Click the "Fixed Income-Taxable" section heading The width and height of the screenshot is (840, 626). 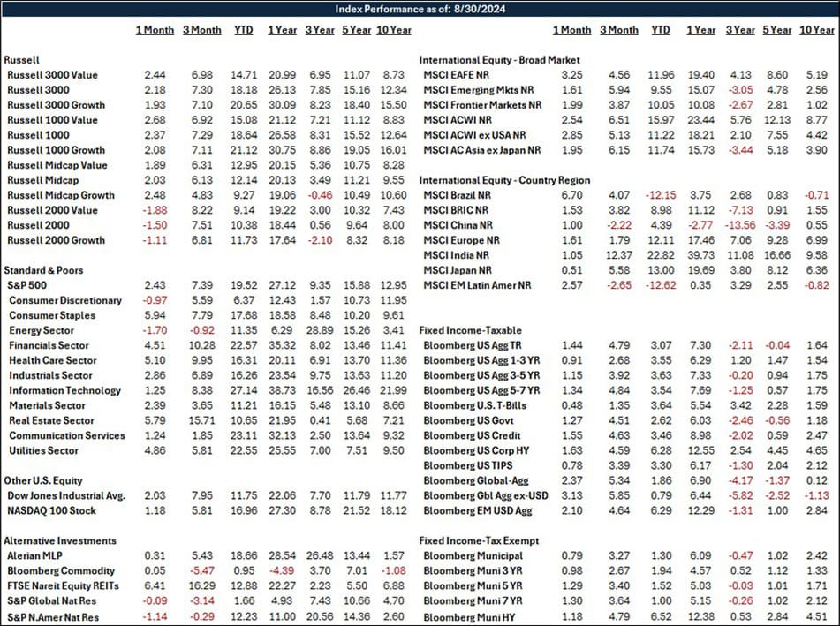(x=470, y=330)
